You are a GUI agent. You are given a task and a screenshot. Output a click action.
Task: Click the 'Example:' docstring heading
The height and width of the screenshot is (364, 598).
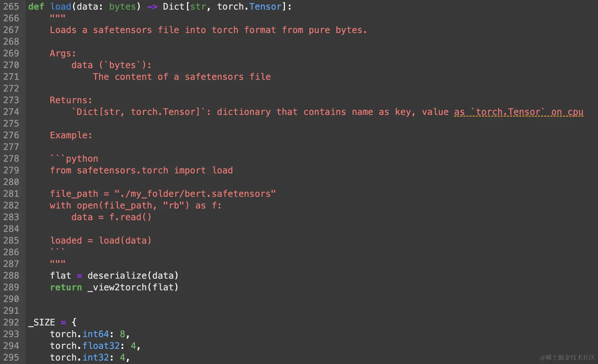pyautogui.click(x=71, y=135)
